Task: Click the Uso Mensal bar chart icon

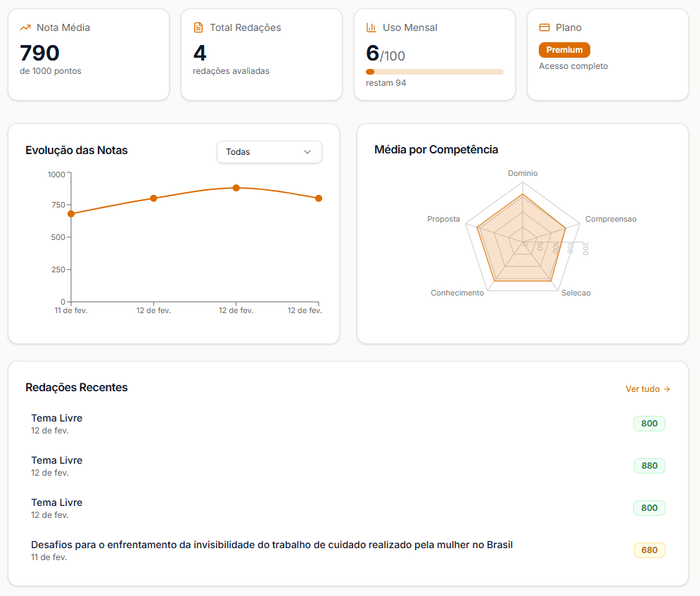Action: coord(371,27)
